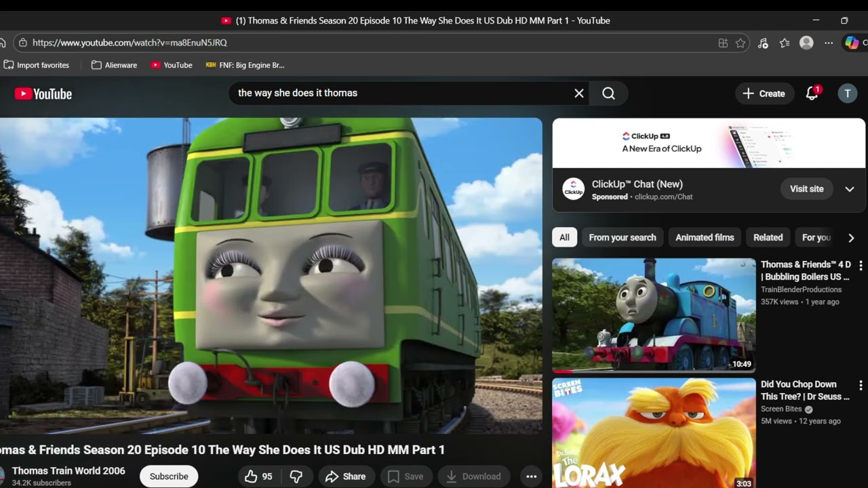Share this video
Image resolution: width=868 pixels, height=488 pixels.
345,476
